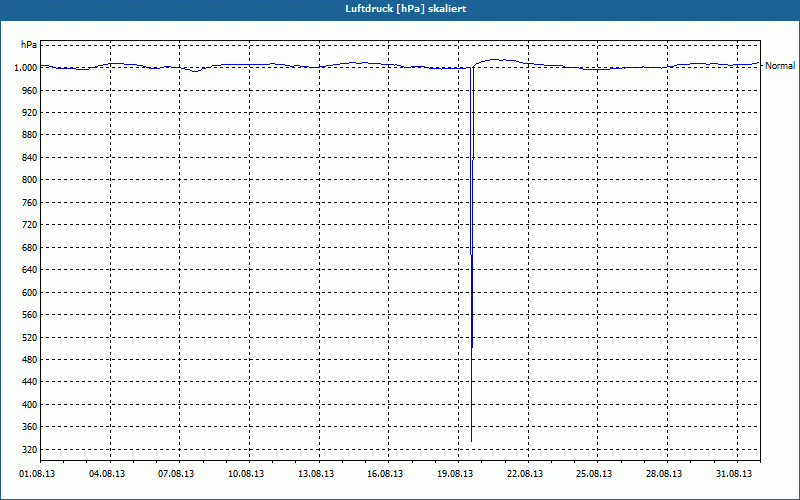Click the 31.08.13 date on the x-axis
This screenshot has height=500, width=800.
coord(734,474)
